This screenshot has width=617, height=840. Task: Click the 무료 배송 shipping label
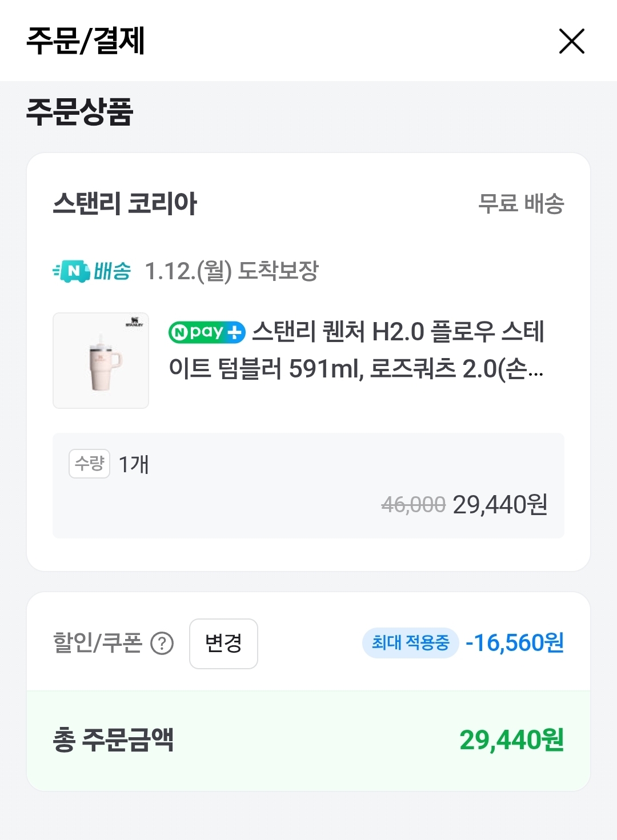520,204
